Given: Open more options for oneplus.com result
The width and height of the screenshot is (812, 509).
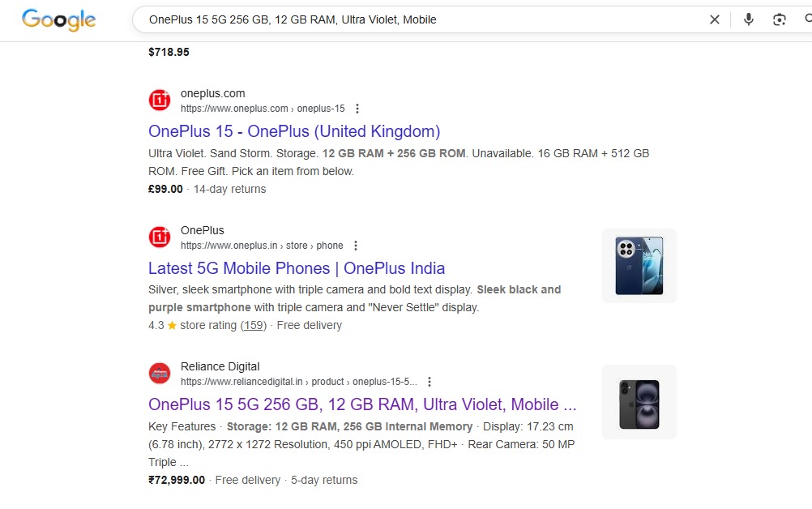Looking at the screenshot, I should coord(357,109).
